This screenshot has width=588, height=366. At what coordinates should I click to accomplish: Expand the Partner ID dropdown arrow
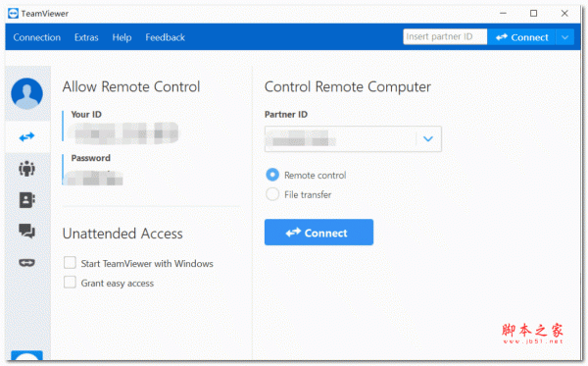pos(428,139)
